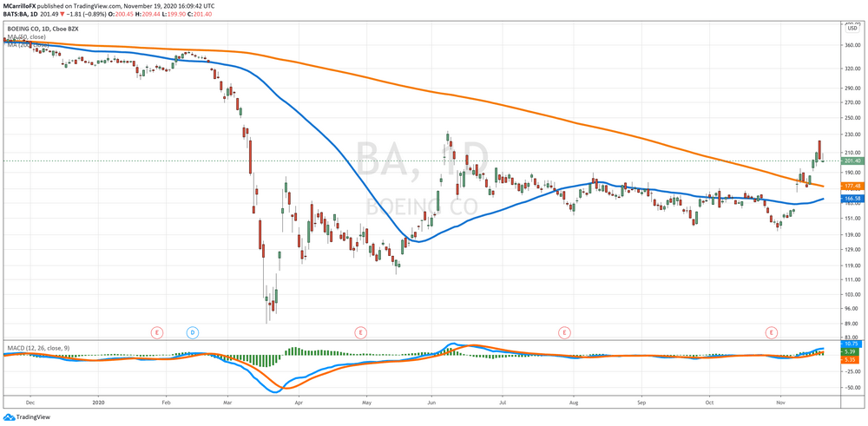Screen dimensions: 868x426
Task: Click the 250.00 price axis label
Action: (x=852, y=118)
